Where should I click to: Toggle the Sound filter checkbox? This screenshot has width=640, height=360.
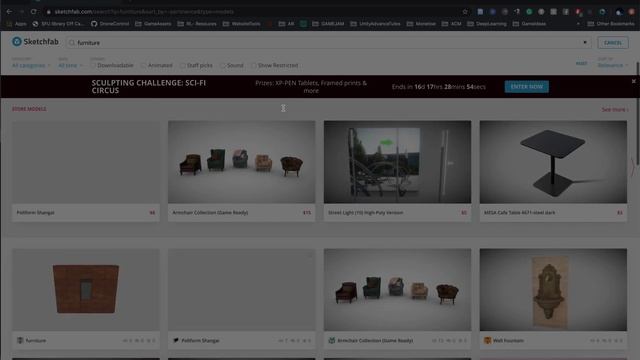pos(223,65)
